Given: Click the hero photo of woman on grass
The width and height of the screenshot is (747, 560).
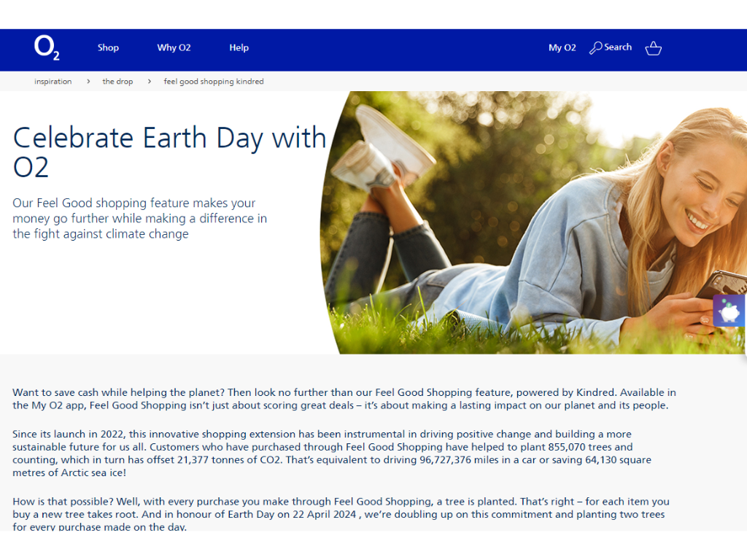Looking at the screenshot, I should [533, 222].
